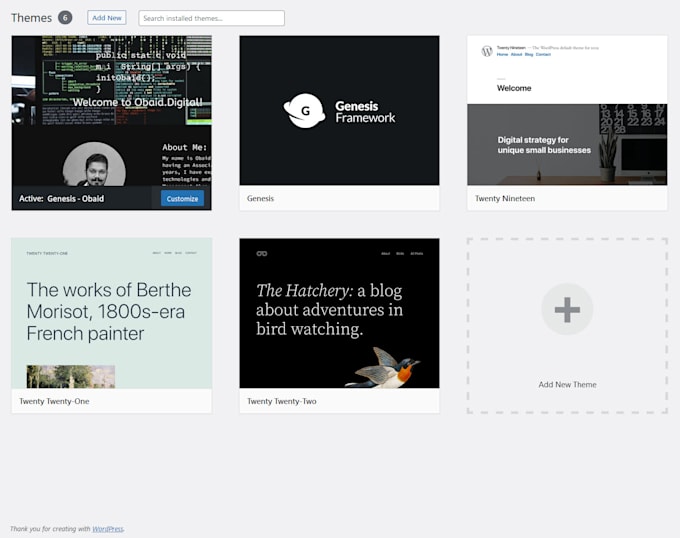The height and width of the screenshot is (538, 680).
Task: Click the Active: Genesis - Obaid label
Action: (x=62, y=199)
